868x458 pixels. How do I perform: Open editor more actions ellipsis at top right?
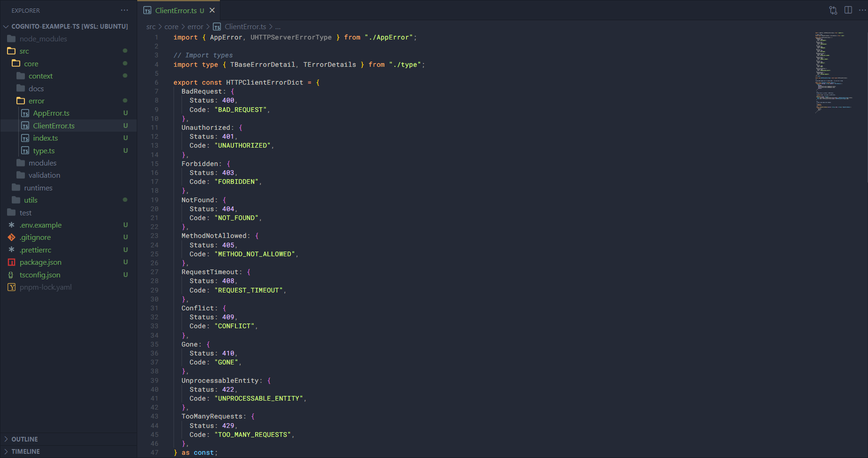(x=862, y=10)
